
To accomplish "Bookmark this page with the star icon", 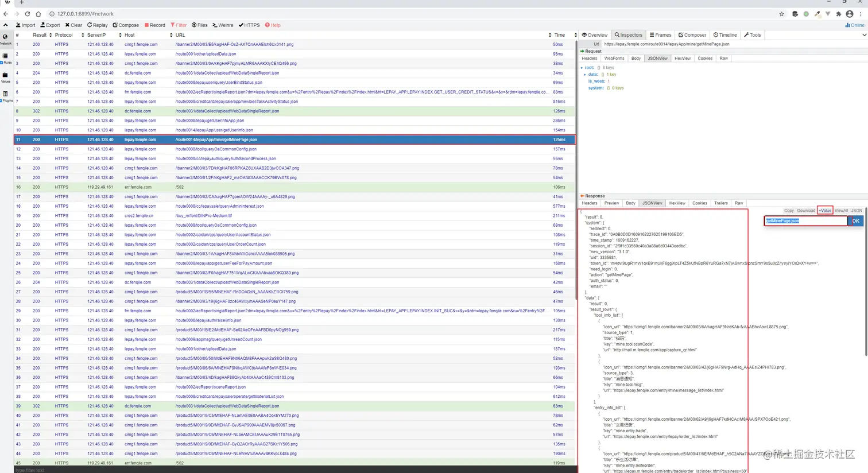I will point(781,14).
